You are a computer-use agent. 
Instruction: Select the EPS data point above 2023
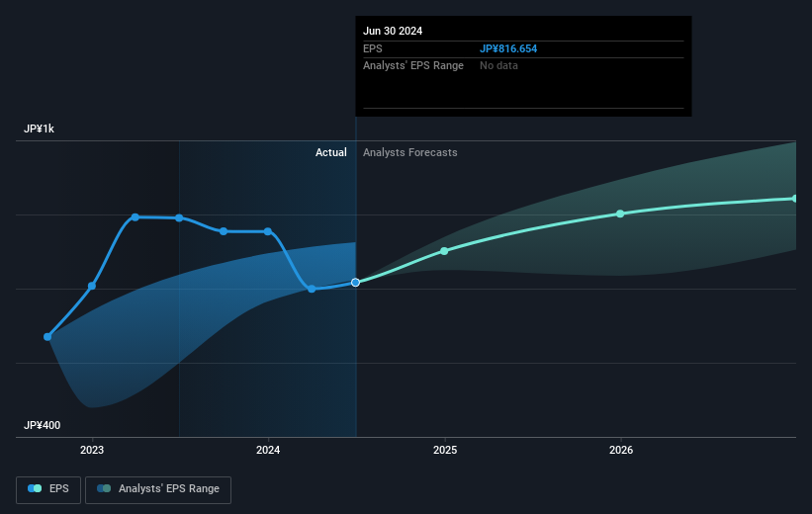coord(92,286)
